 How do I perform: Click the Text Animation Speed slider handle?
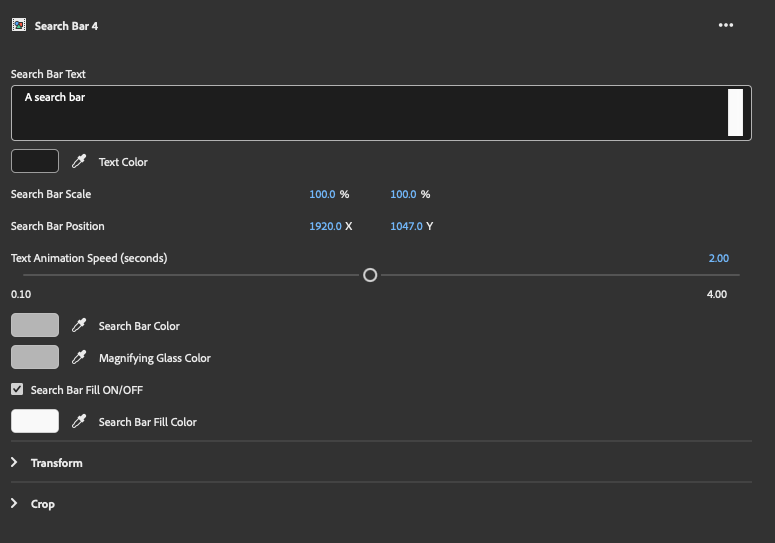370,275
